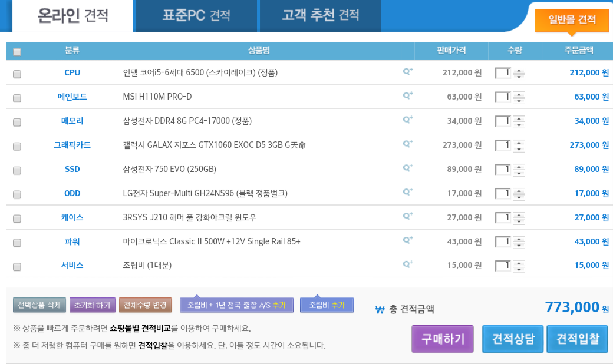Click magnifier icon for 3RSYS J210 case
613x364 pixels.
tap(407, 217)
